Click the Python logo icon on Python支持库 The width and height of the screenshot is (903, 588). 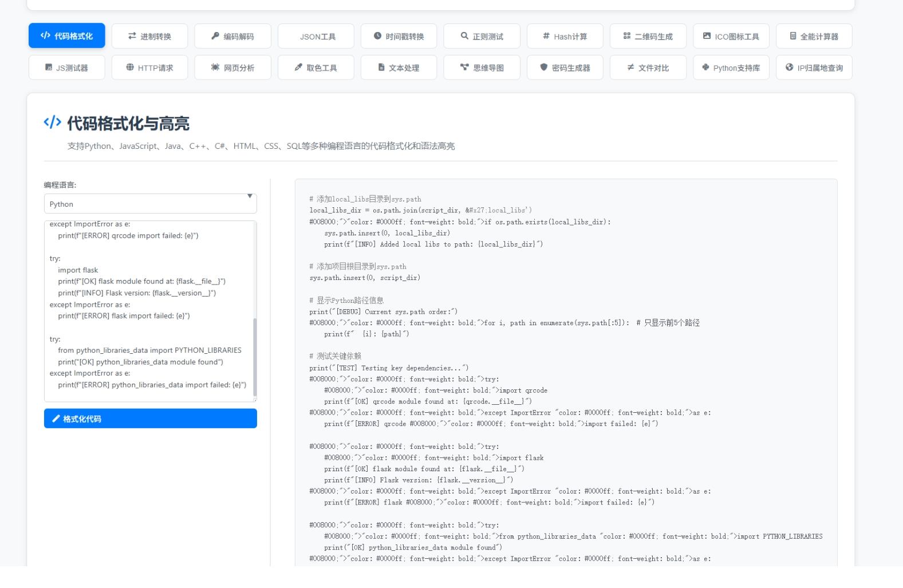pos(705,67)
